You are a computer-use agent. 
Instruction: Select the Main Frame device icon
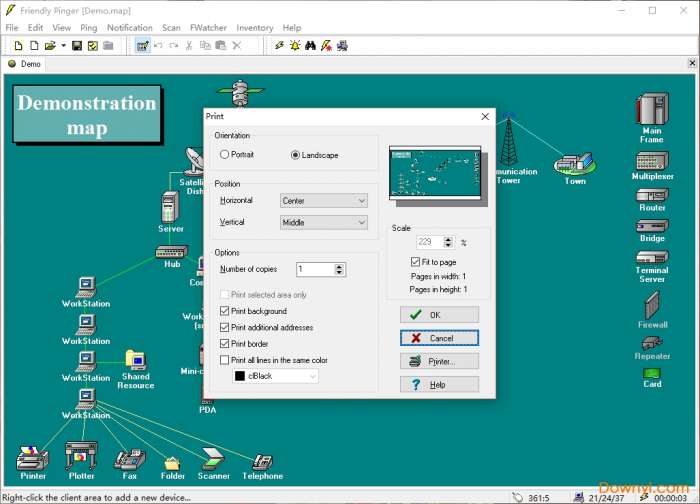[x=652, y=109]
